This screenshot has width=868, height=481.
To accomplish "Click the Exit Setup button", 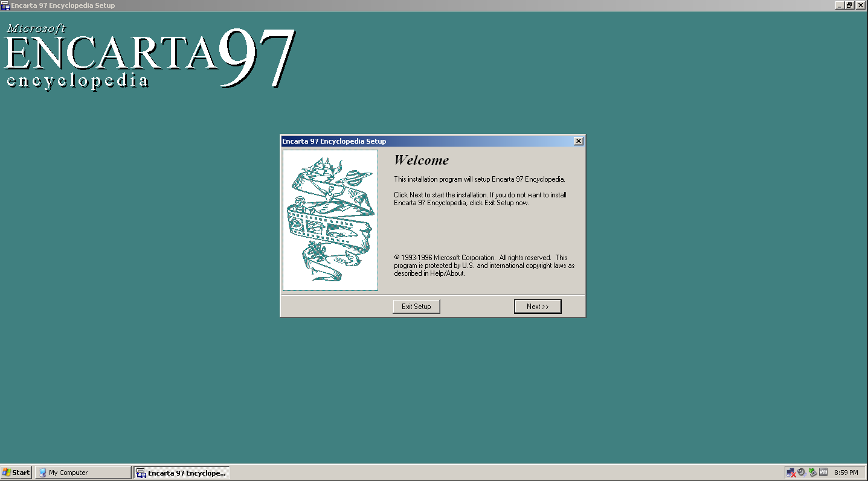I will (416, 307).
